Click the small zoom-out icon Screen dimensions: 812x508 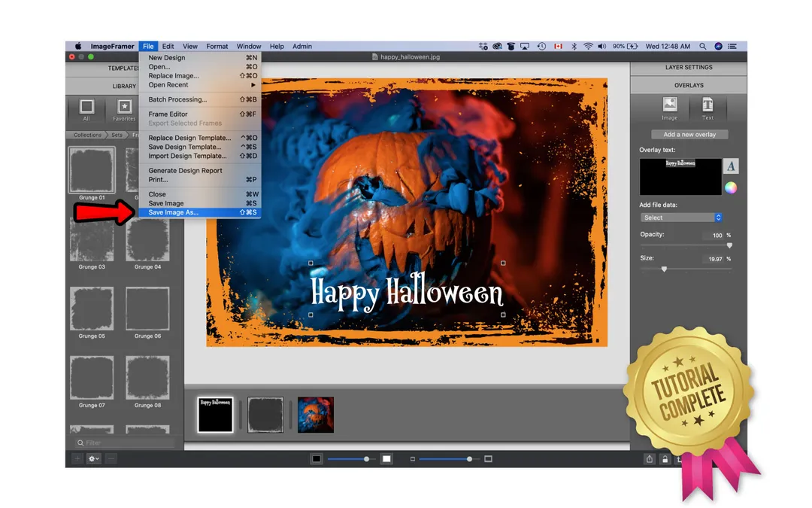point(412,459)
